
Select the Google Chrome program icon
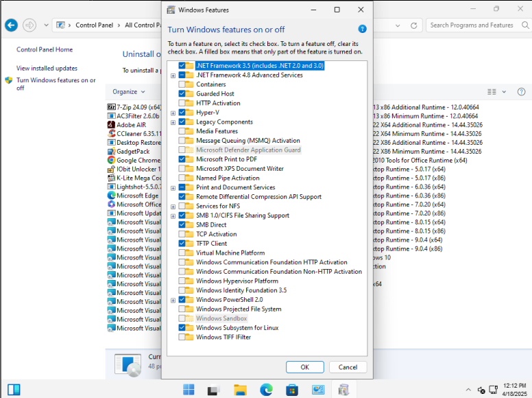pyautogui.click(x=111, y=160)
